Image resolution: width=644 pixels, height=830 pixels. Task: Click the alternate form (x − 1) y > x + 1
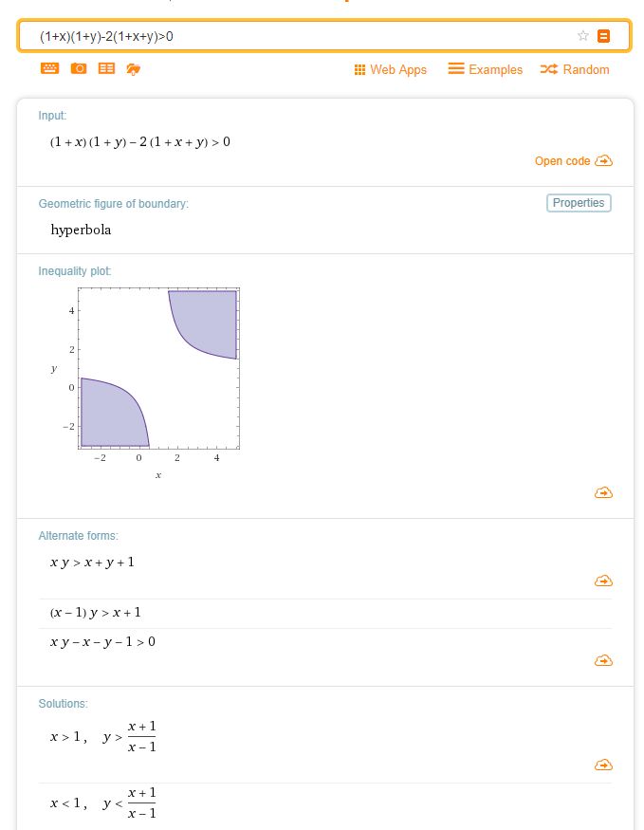coord(96,613)
